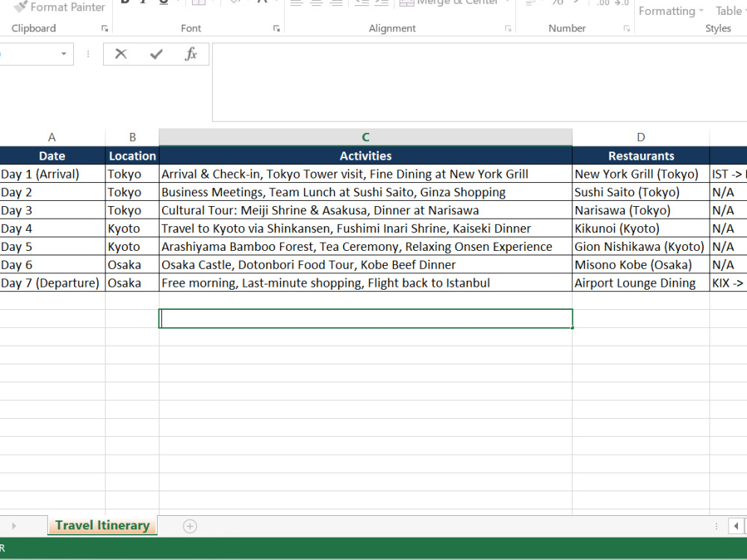Add a new sheet with the plus icon
This screenshot has height=560, width=747.
click(x=190, y=526)
